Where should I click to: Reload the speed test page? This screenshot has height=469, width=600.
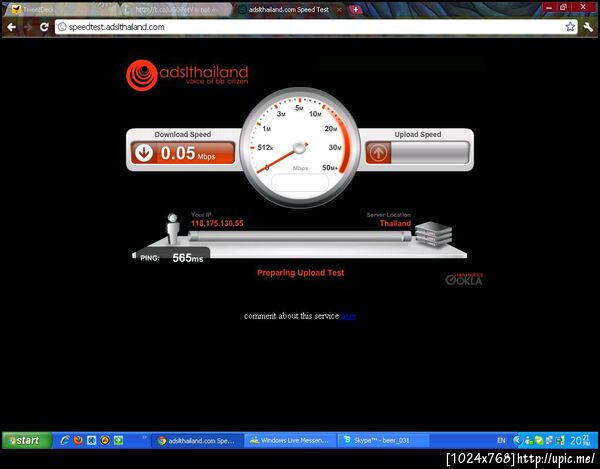pyautogui.click(x=44, y=27)
